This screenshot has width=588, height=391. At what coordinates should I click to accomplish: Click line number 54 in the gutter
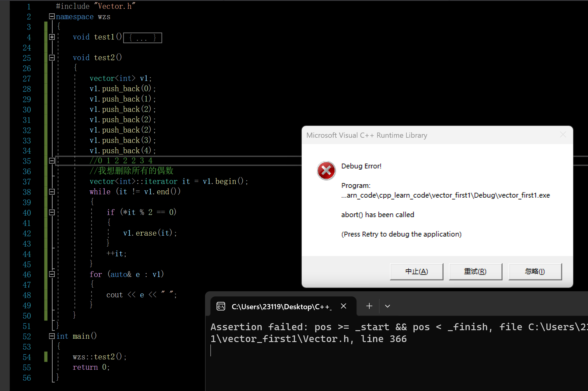coord(27,357)
